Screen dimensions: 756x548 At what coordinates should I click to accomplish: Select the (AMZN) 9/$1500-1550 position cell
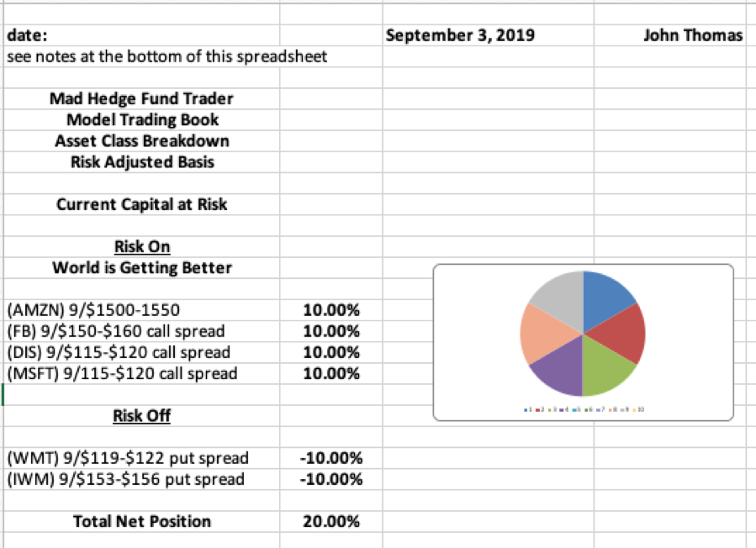[93, 310]
